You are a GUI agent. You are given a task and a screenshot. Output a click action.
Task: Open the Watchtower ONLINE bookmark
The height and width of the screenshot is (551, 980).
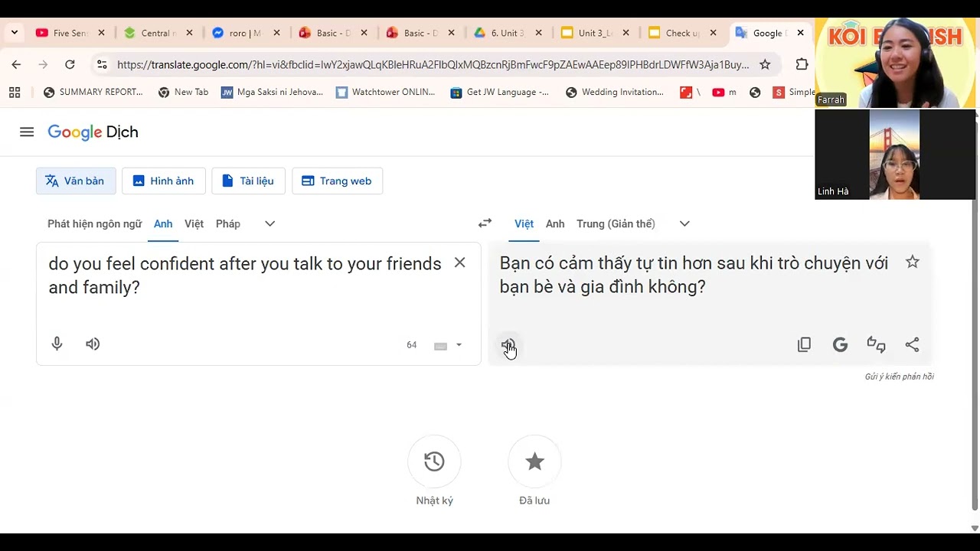[385, 93]
